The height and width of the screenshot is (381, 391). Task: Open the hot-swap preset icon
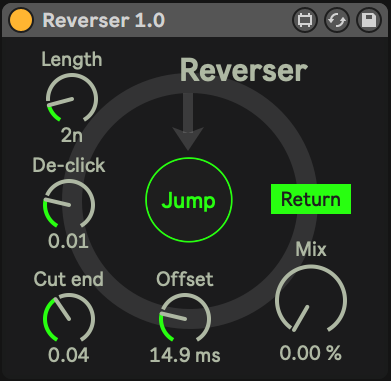coord(337,20)
